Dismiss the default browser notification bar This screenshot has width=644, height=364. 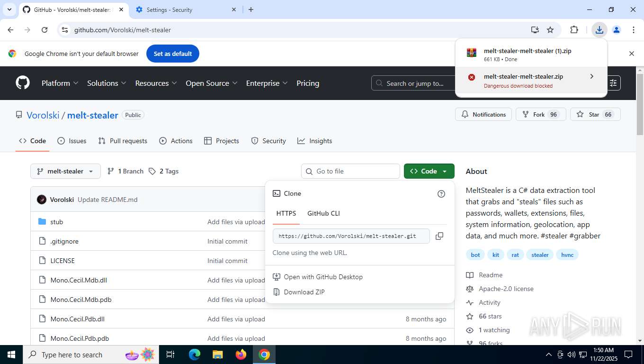(x=631, y=54)
